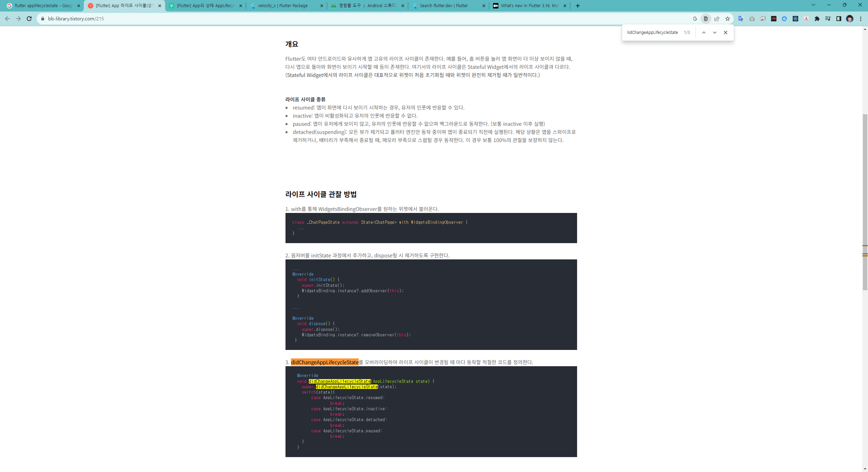Close the find-in-page bar

(726, 33)
